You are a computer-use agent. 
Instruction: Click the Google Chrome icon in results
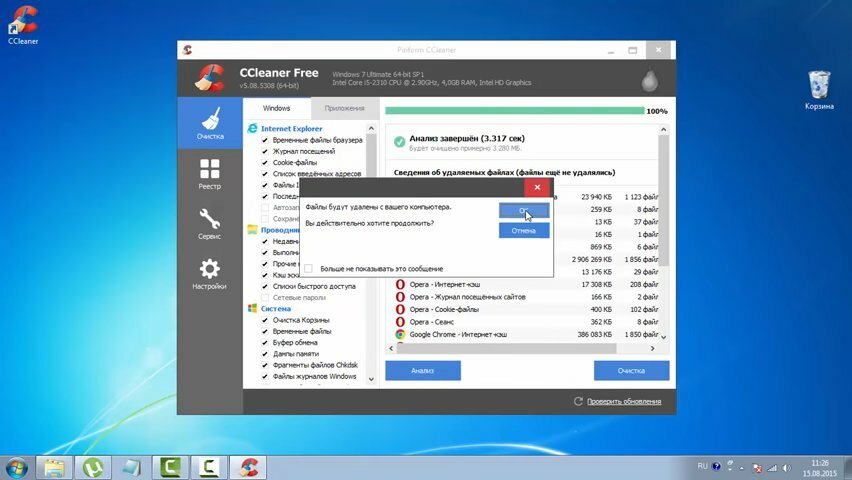(x=400, y=334)
